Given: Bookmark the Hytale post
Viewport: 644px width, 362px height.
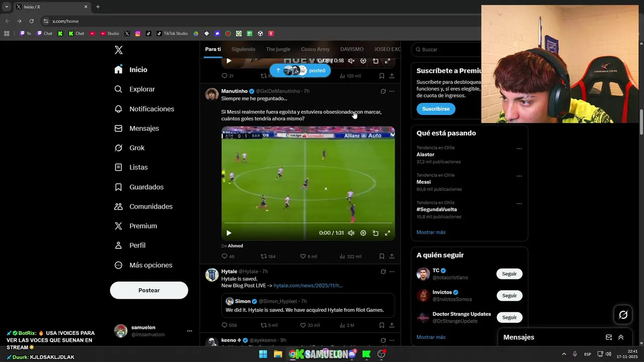Looking at the screenshot, I should coord(382,325).
